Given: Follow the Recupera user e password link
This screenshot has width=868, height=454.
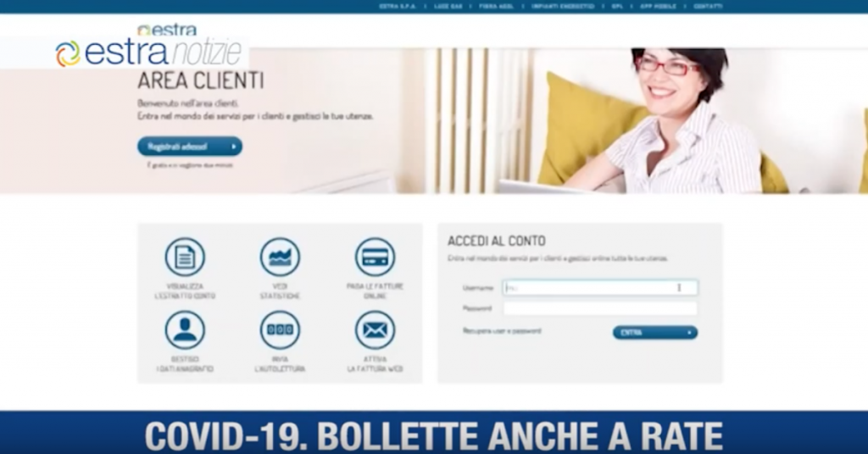Looking at the screenshot, I should click(x=502, y=330).
